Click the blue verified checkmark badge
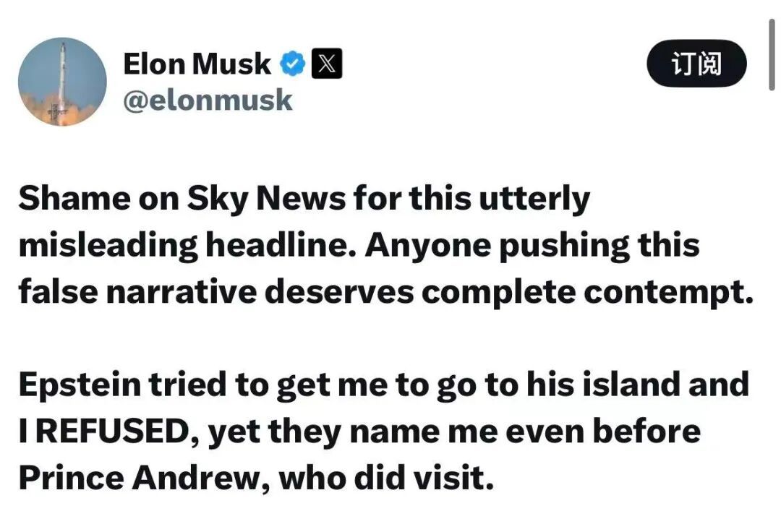 (292, 65)
